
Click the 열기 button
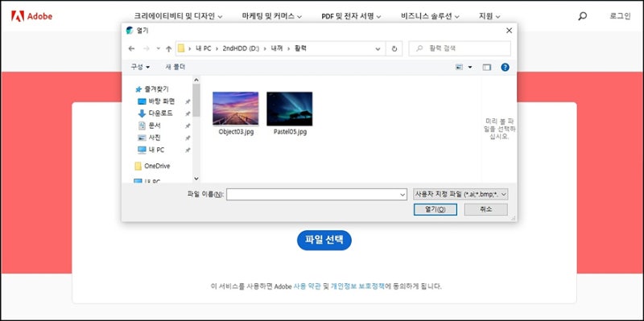(436, 209)
